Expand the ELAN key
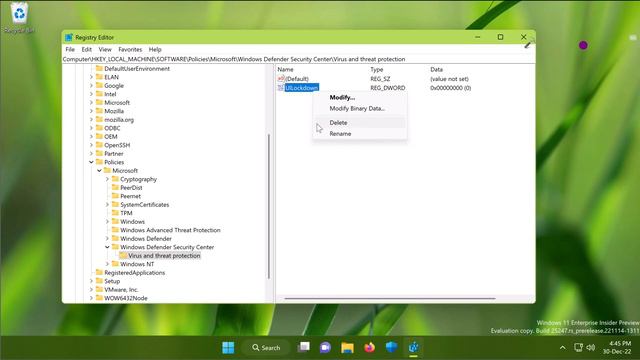The width and height of the screenshot is (640, 360). [x=91, y=77]
